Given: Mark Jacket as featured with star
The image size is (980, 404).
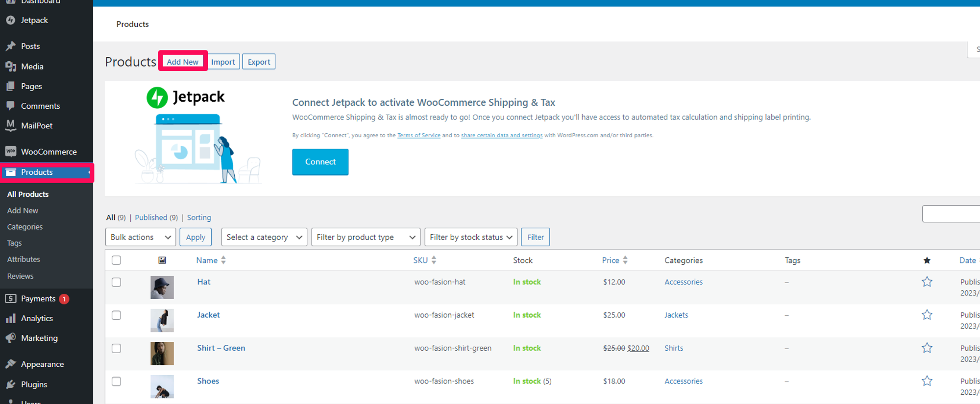Looking at the screenshot, I should pyautogui.click(x=927, y=315).
